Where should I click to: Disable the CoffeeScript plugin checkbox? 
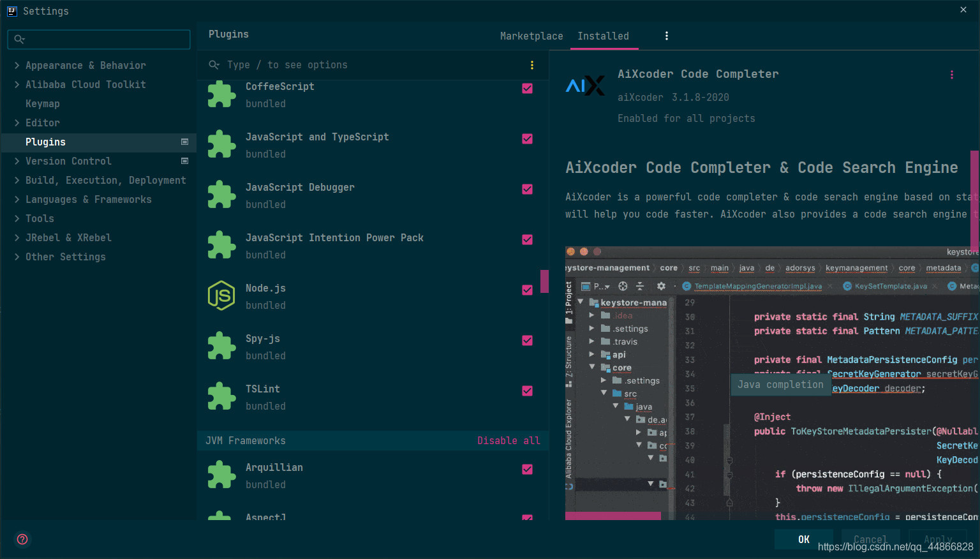point(527,88)
